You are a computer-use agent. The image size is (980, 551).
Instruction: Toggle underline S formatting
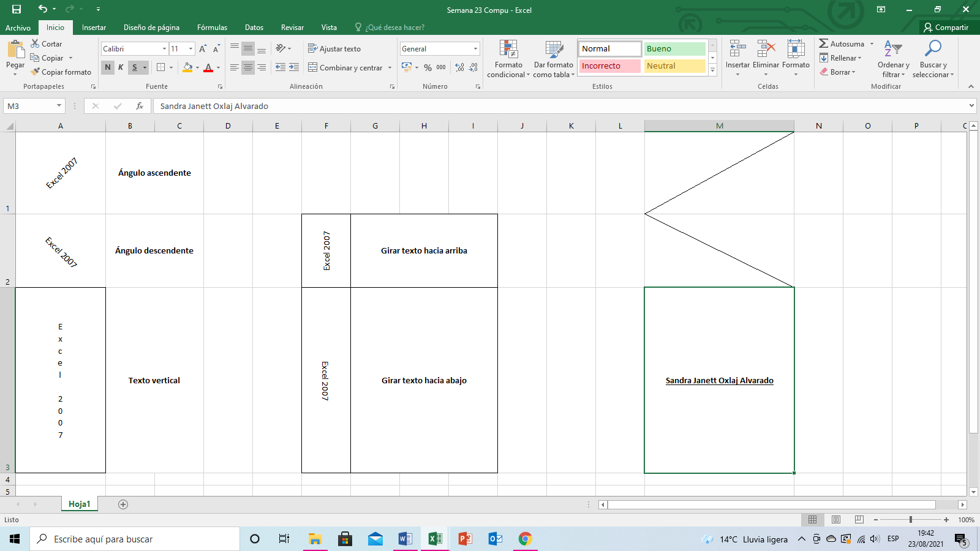click(135, 67)
